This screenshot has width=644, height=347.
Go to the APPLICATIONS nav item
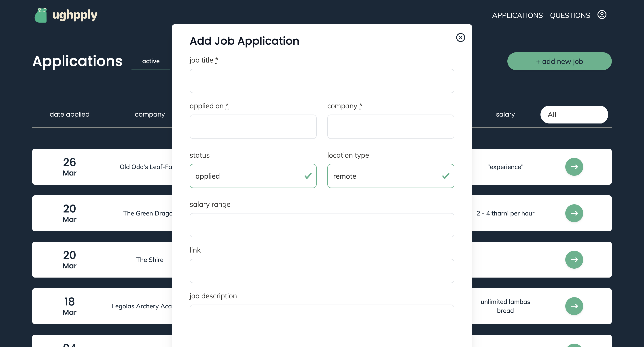click(x=517, y=15)
